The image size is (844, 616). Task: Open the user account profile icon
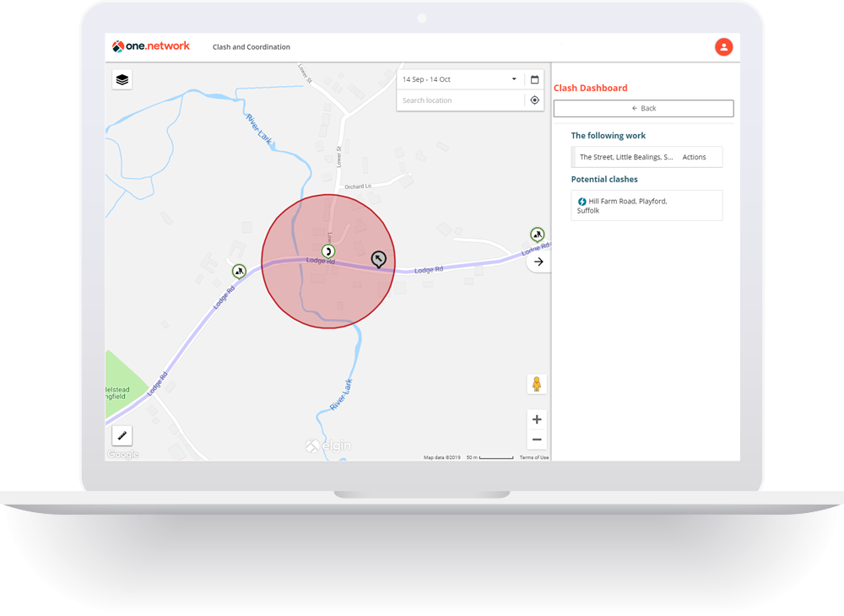click(x=723, y=47)
